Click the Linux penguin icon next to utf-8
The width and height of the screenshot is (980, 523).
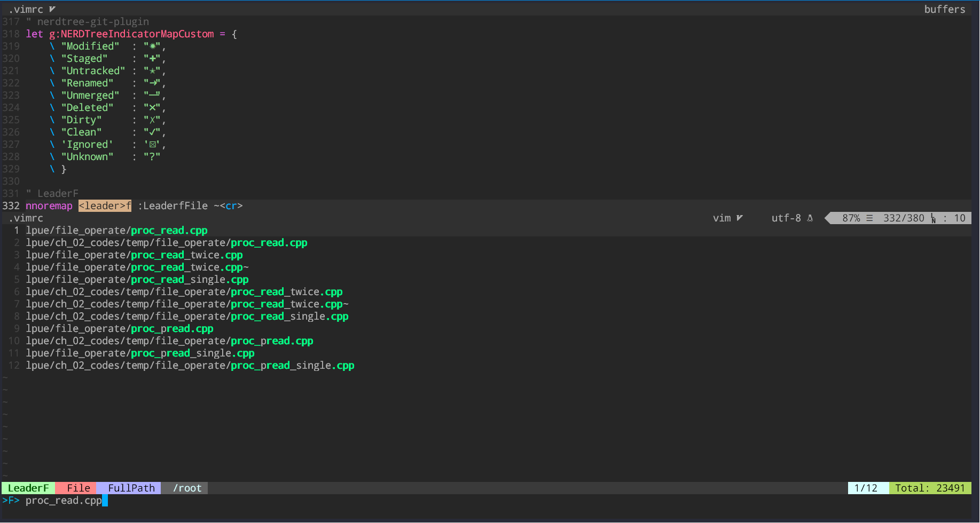pos(810,218)
